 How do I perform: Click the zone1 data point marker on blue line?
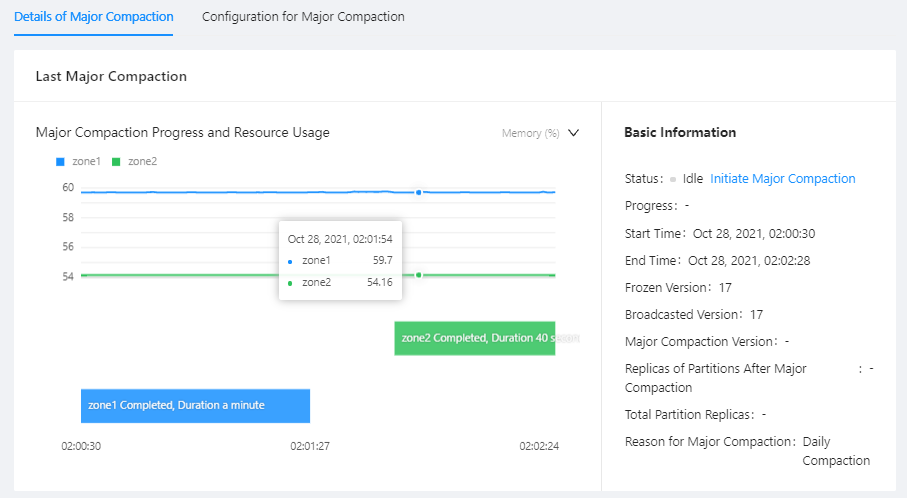418,192
